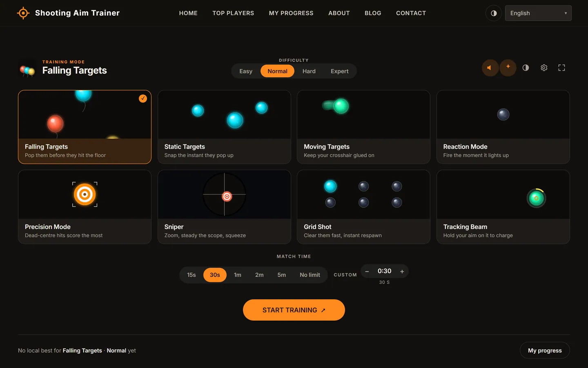Open CONTACT page

[x=411, y=13]
